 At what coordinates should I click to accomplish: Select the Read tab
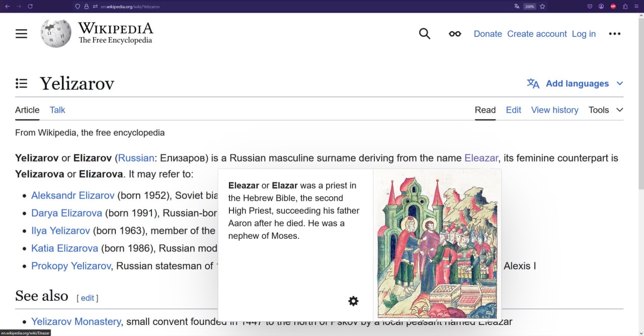click(486, 110)
